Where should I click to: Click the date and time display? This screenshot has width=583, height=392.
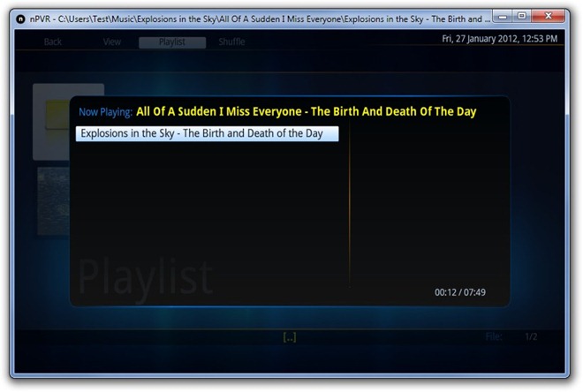pos(499,39)
